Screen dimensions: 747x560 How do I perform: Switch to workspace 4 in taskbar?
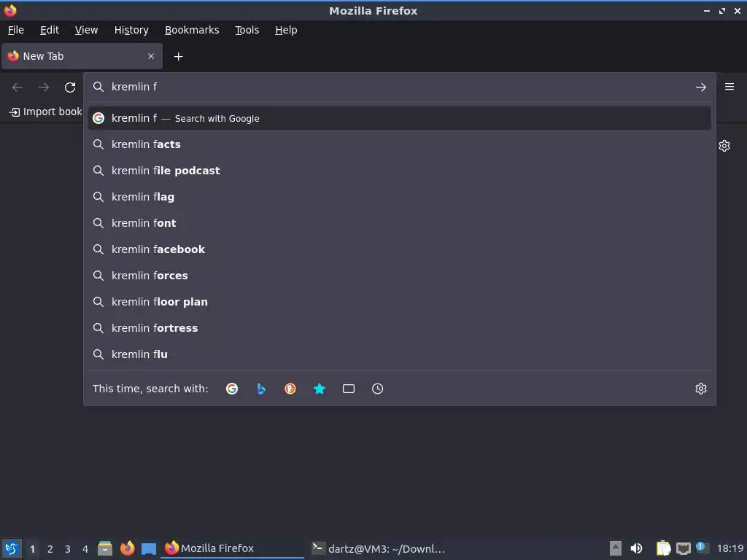click(x=85, y=549)
